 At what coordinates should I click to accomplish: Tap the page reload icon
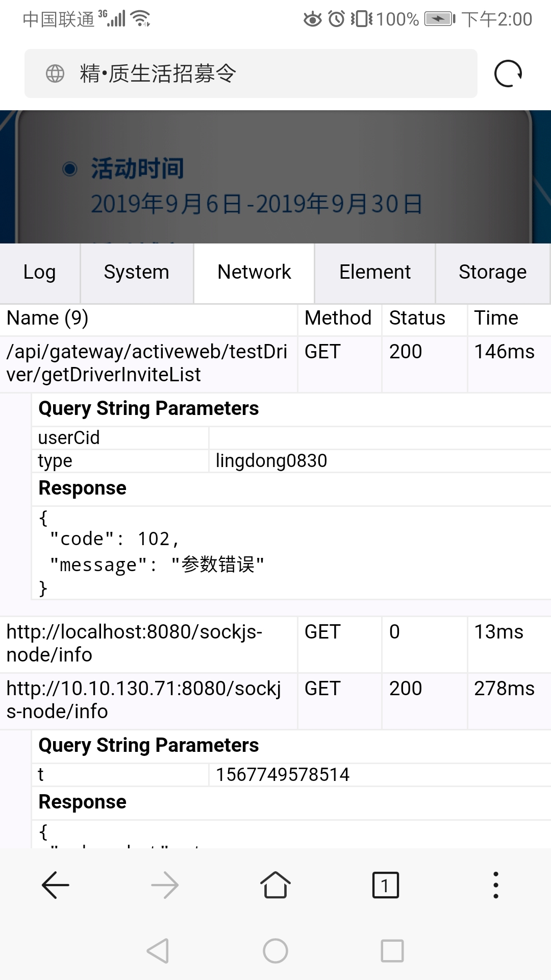coord(508,73)
